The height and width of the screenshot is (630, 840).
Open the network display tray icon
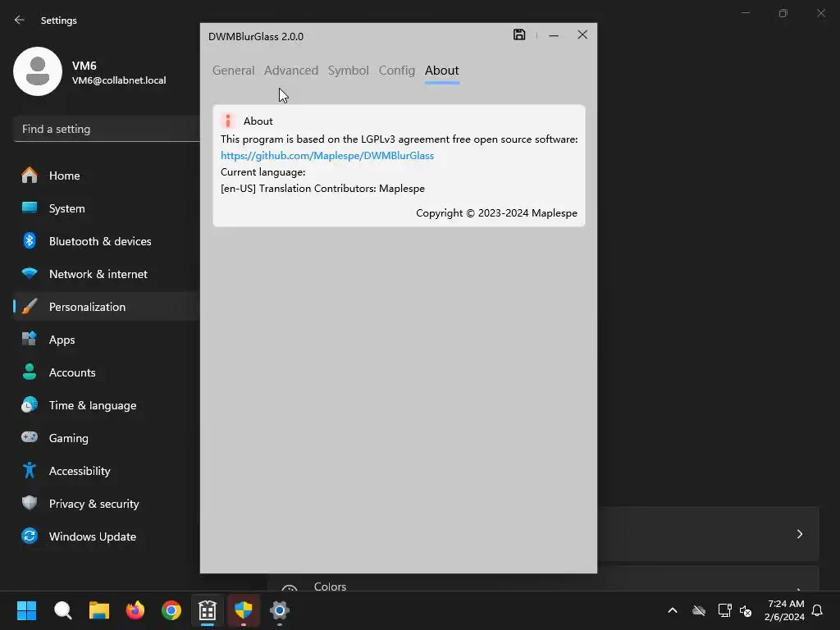[724, 610]
